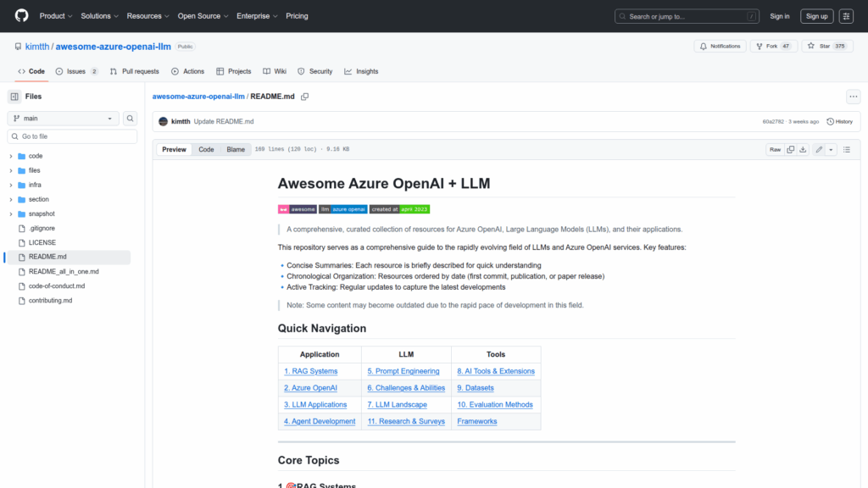Open the RAG Systems link

pos(310,371)
